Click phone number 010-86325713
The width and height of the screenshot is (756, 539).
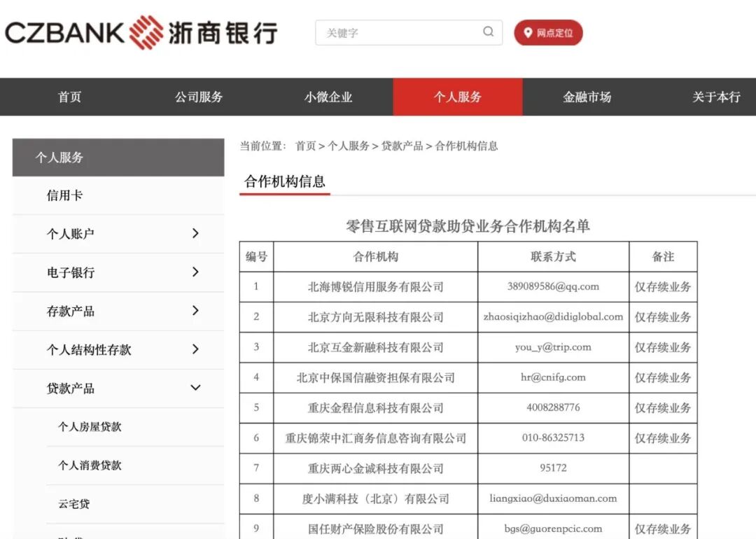pyautogui.click(x=553, y=437)
